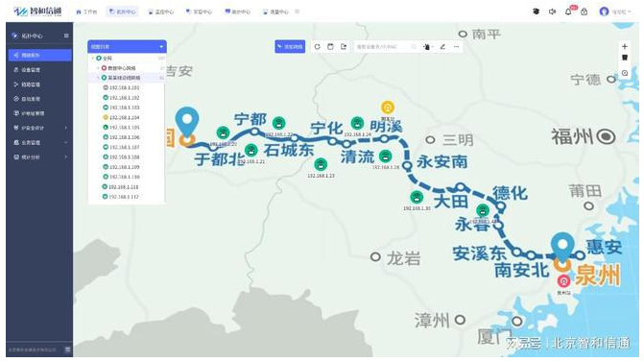The height and width of the screenshot is (362, 644).
Task: Expand the sidebar submenu with the first right chevron
Action: (x=65, y=129)
